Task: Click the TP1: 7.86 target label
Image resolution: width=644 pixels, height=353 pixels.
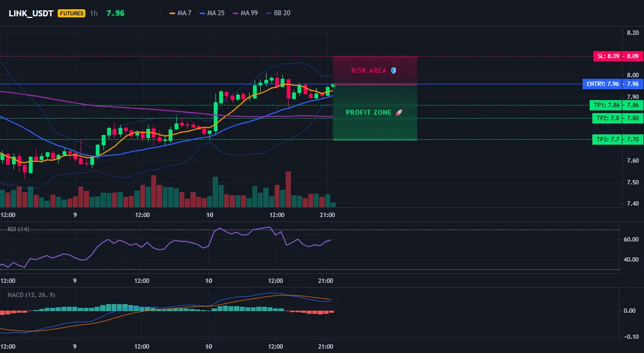Action: click(x=605, y=105)
